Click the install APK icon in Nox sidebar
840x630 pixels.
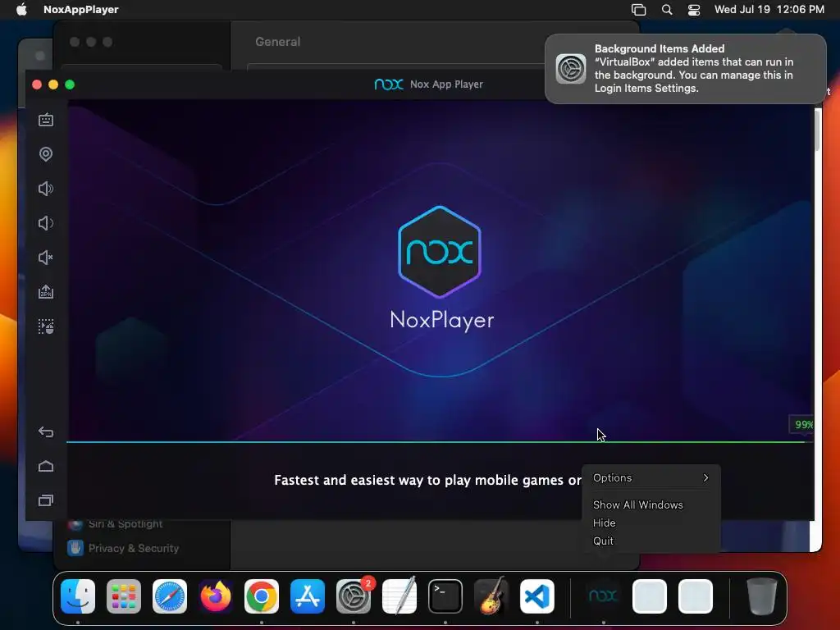click(x=46, y=292)
